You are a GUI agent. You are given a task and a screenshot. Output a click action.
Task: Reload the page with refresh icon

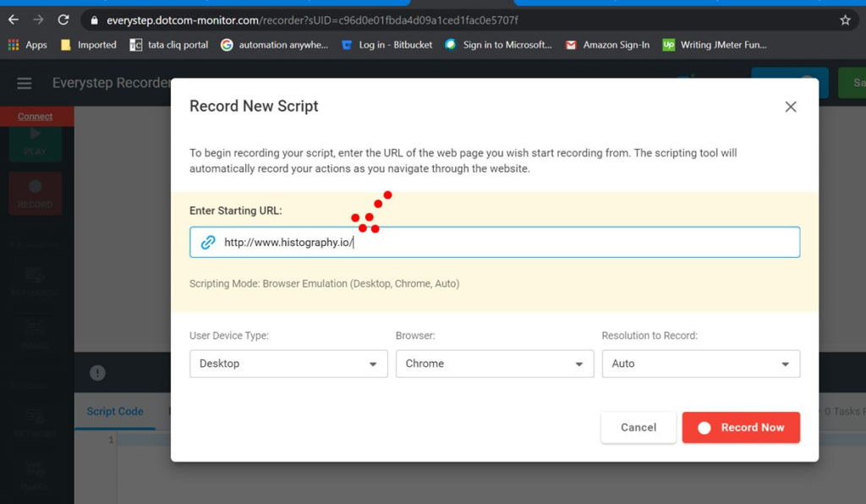tap(63, 19)
